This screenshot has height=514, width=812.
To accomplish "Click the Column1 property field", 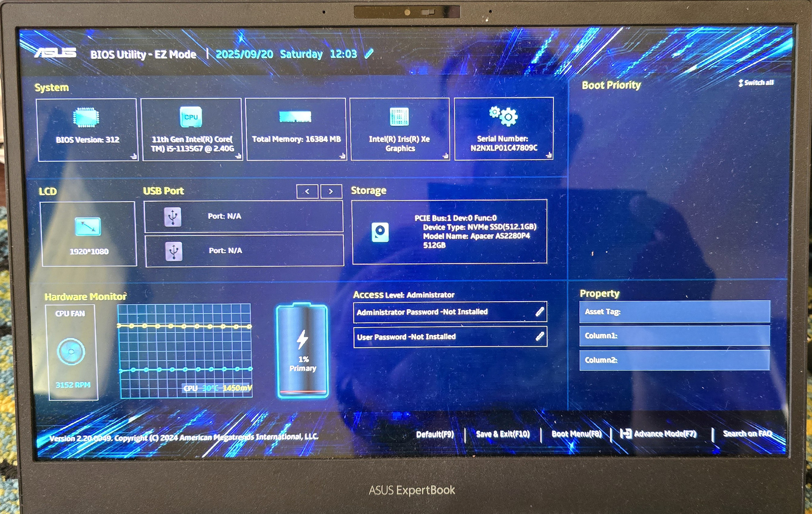I will click(x=675, y=336).
